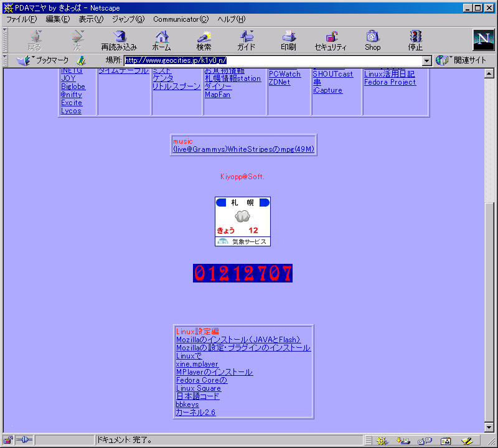Show security info via セキュリティ

[331, 40]
